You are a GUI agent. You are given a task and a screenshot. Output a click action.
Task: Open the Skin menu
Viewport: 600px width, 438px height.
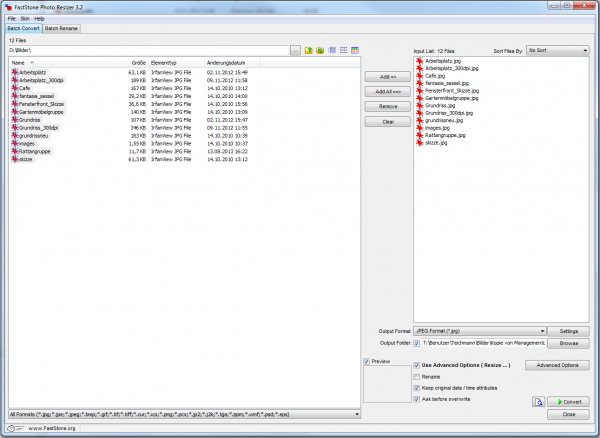24,18
